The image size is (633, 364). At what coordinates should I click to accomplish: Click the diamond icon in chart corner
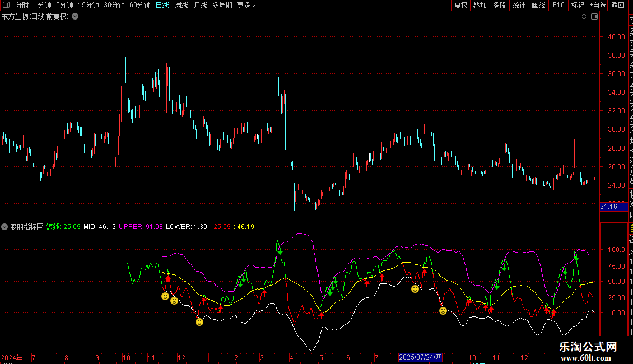[x=584, y=17]
